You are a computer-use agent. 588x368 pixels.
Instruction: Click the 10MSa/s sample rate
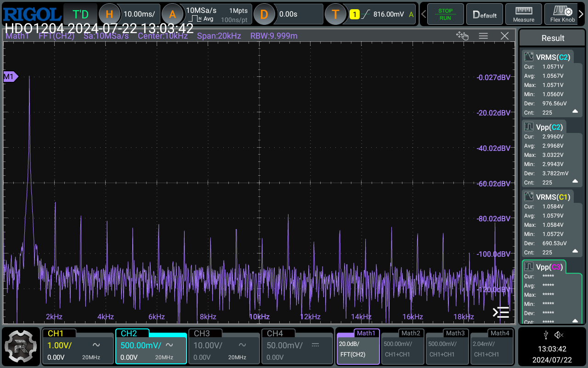pyautogui.click(x=201, y=10)
